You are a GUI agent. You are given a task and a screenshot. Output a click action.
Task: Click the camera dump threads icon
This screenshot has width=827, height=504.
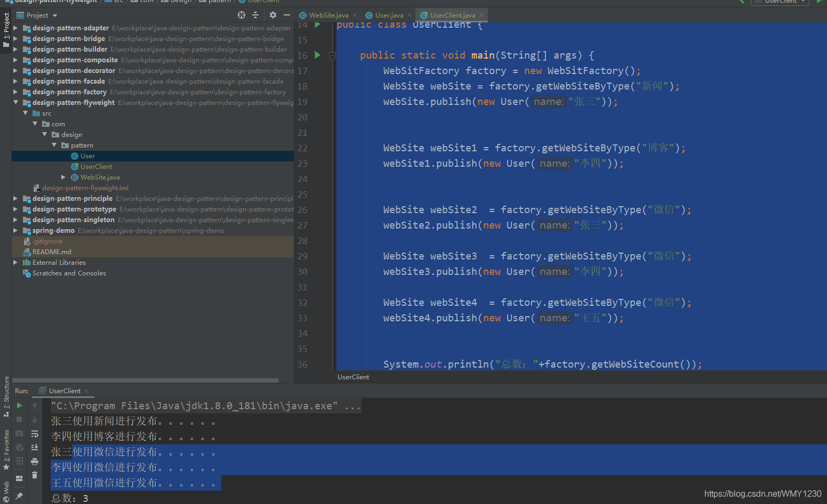[20, 433]
